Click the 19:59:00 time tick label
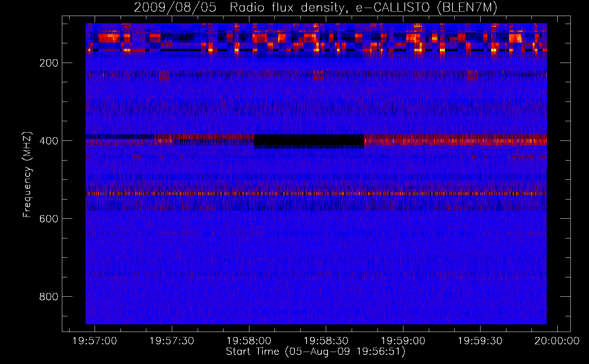Image resolution: width=589 pixels, height=364 pixels. pyautogui.click(x=403, y=341)
